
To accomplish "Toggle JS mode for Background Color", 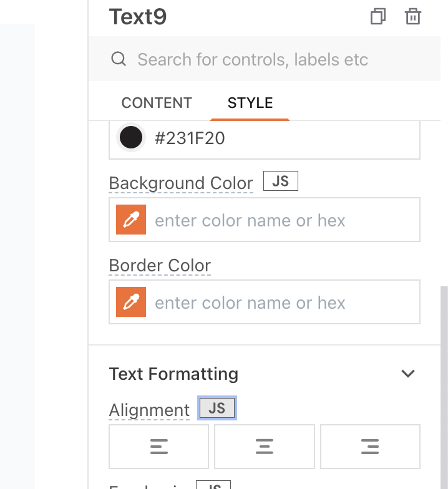I will 281,182.
